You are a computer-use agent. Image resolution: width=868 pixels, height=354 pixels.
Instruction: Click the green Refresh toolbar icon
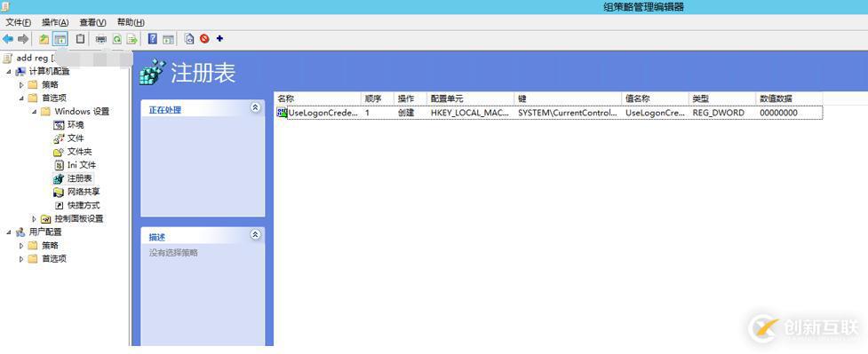[x=116, y=39]
